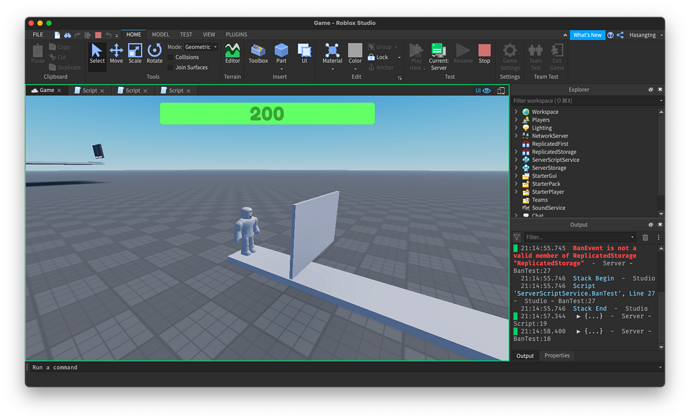Click the new file icon in quick access
This screenshot has width=690, height=420.
[x=57, y=35]
